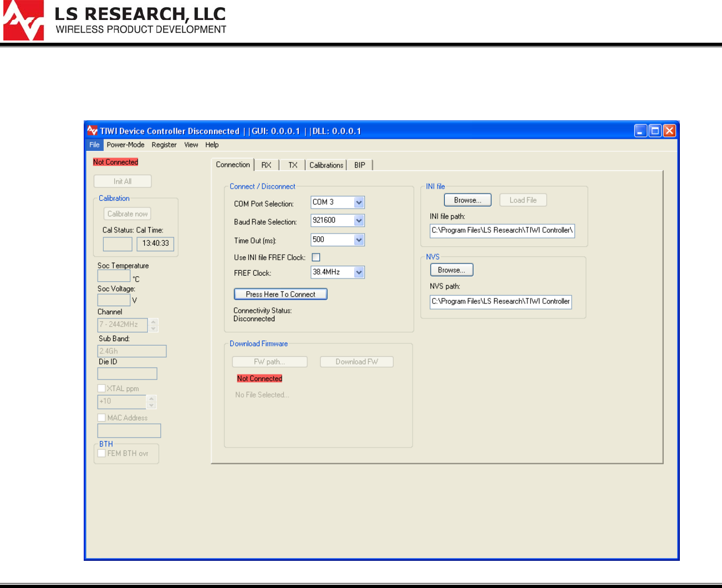The width and height of the screenshot is (722, 588).
Task: Click the TIWI app icon in title bar
Action: (x=93, y=131)
